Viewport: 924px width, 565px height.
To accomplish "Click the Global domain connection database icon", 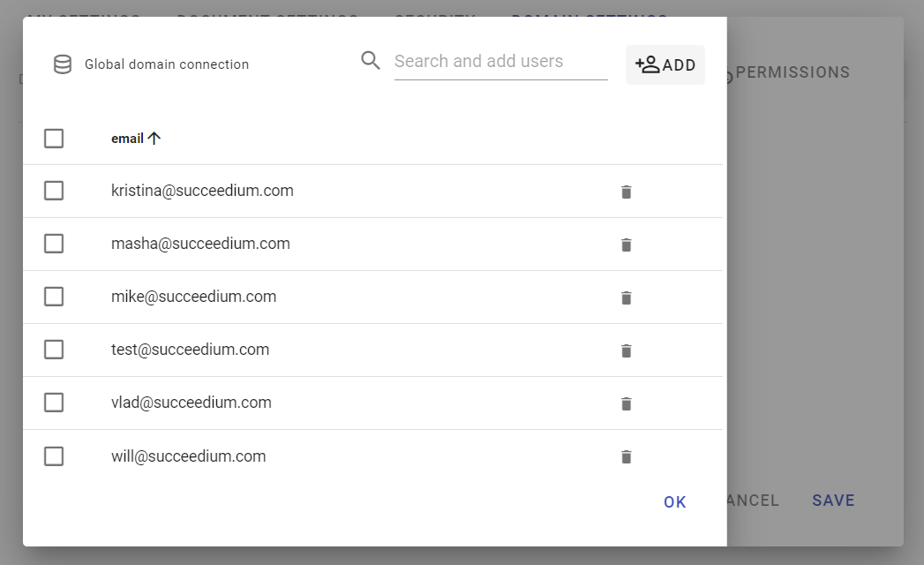I will click(63, 64).
